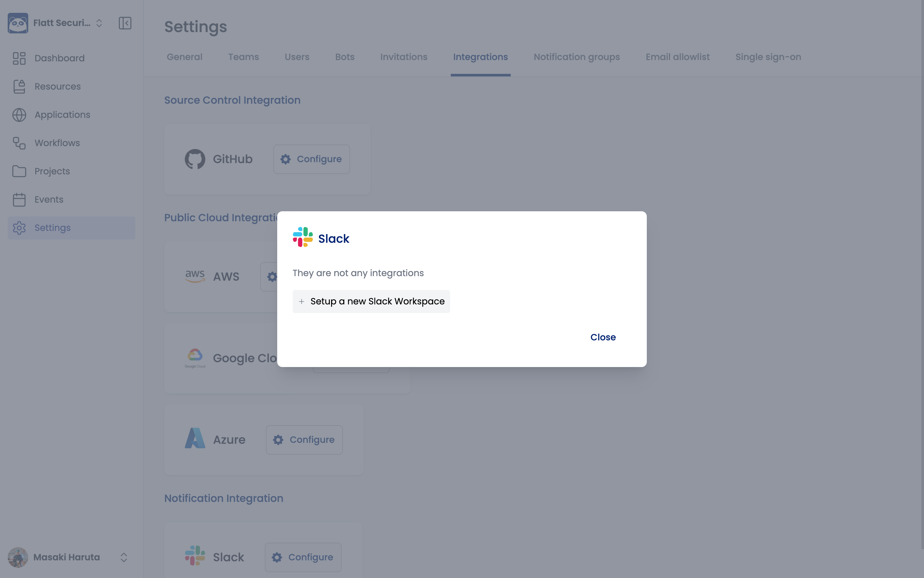Select the Settings gear icon in sidebar

click(x=19, y=228)
